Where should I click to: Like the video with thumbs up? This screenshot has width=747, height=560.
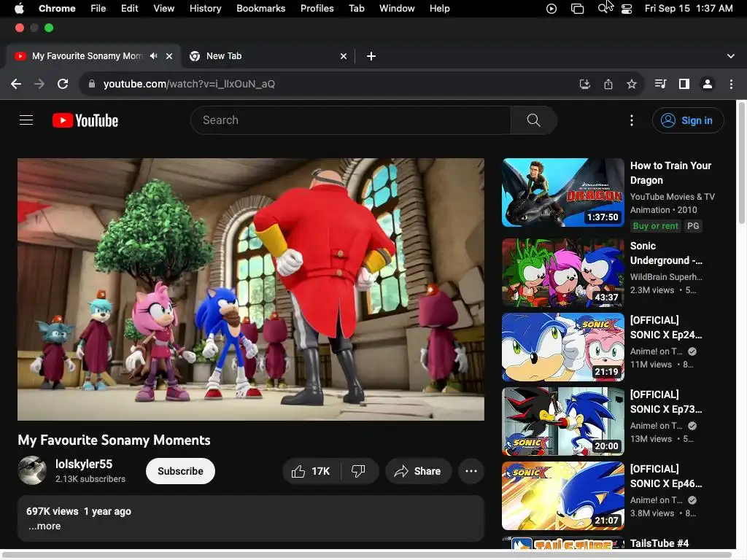(x=311, y=472)
